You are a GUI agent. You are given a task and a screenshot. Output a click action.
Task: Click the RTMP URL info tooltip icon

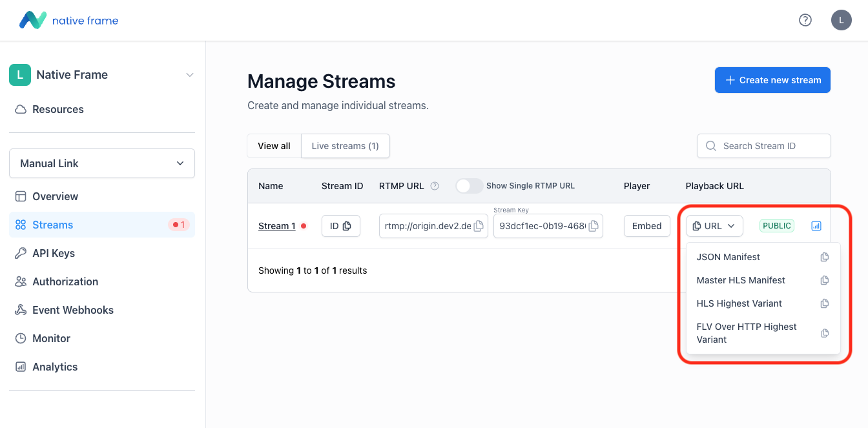pos(435,186)
